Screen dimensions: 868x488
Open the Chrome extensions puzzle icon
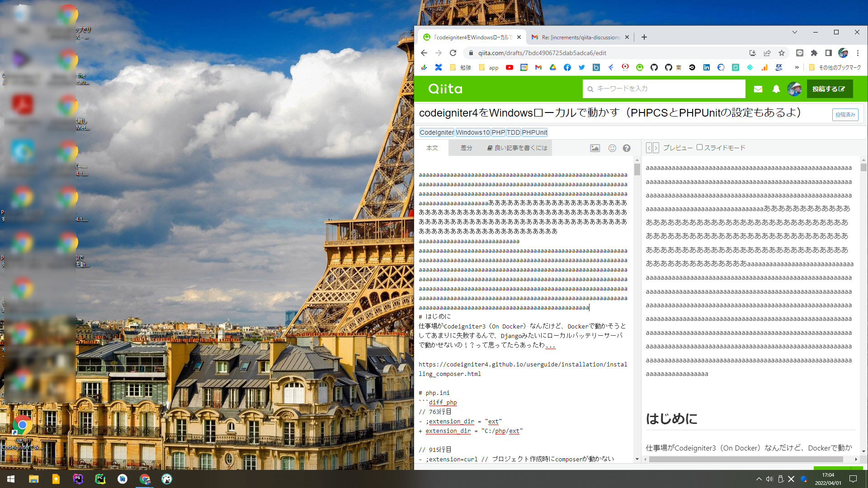(x=814, y=53)
